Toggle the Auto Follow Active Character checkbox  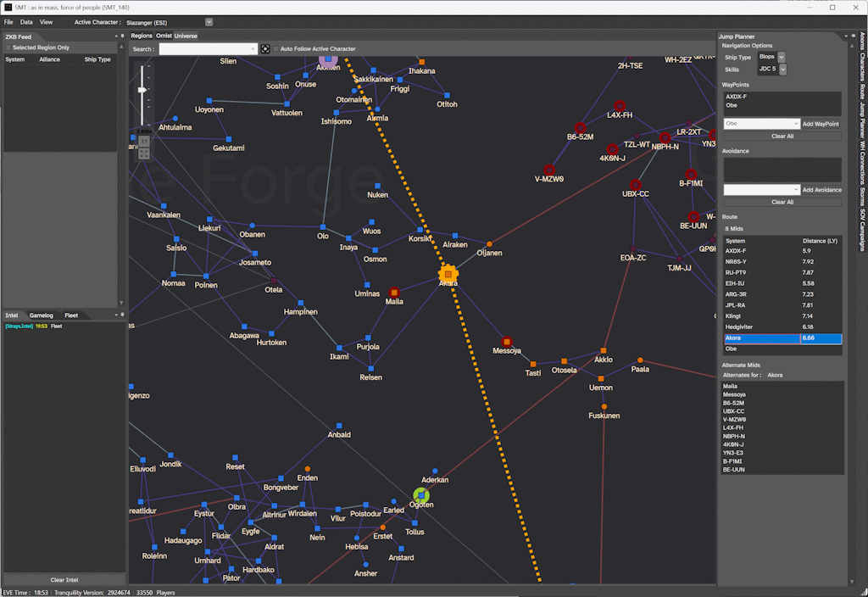pos(275,48)
